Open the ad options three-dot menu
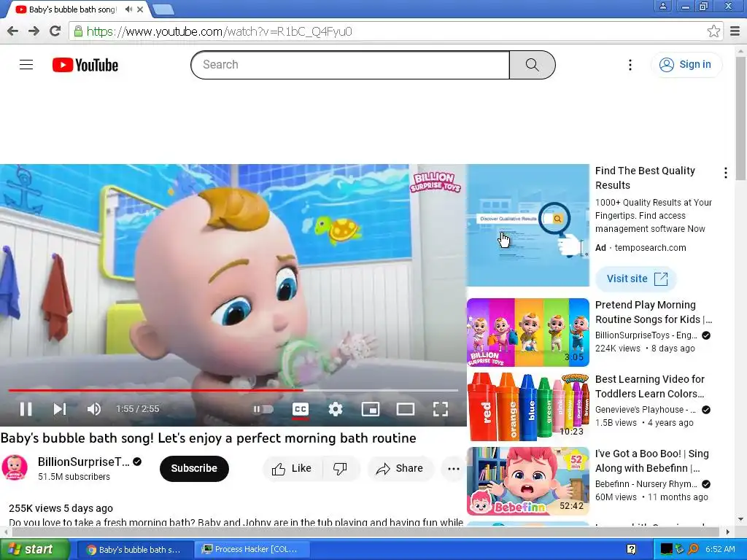Viewport: 747px width, 560px height. (x=725, y=173)
